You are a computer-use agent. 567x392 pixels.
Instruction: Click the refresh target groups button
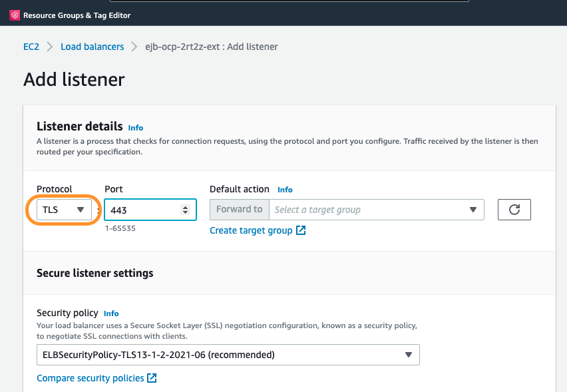(514, 210)
